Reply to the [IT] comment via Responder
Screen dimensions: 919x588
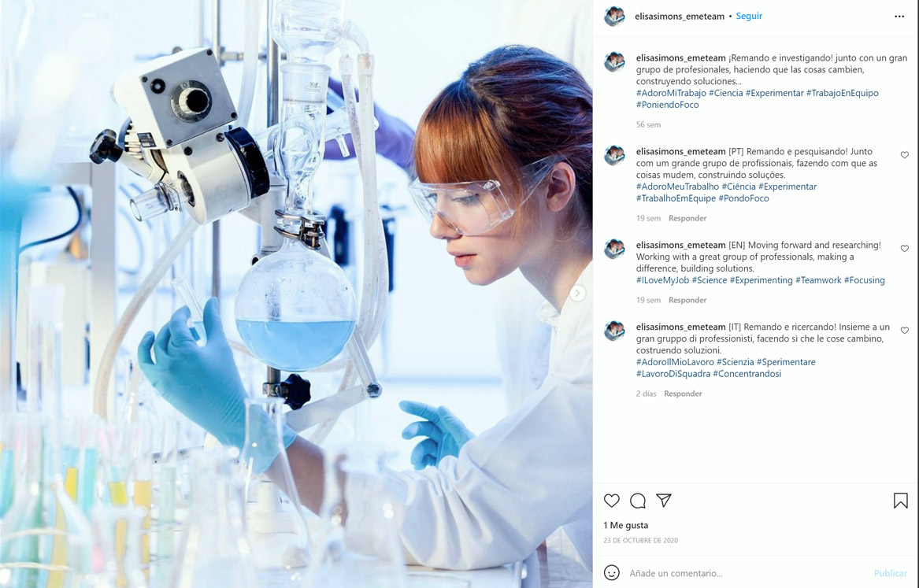[683, 394]
